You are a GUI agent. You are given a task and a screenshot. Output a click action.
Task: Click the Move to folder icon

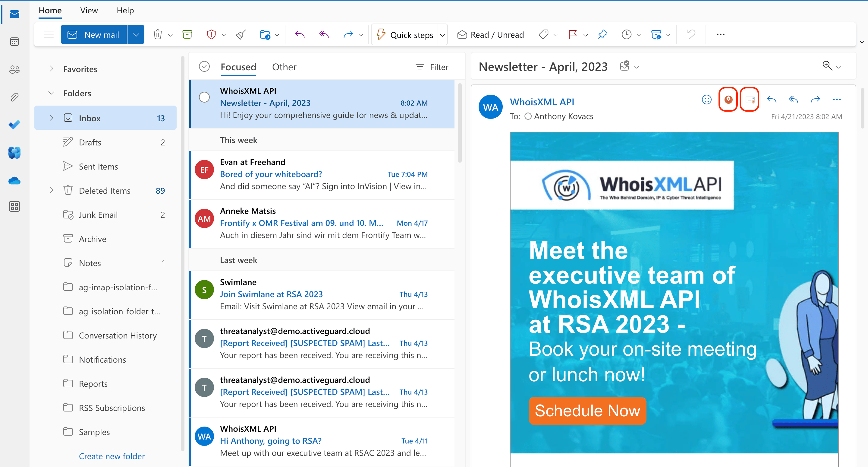point(265,34)
